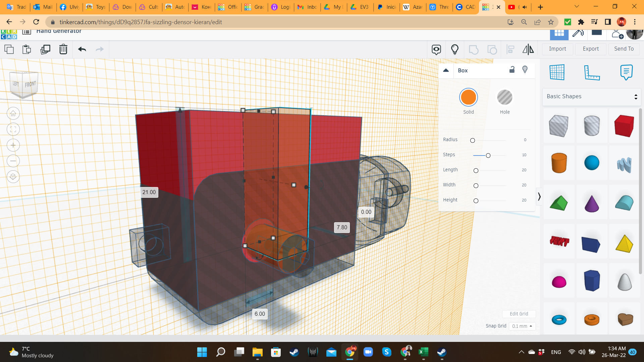Click the Duplicate and repeat icon

(45, 49)
